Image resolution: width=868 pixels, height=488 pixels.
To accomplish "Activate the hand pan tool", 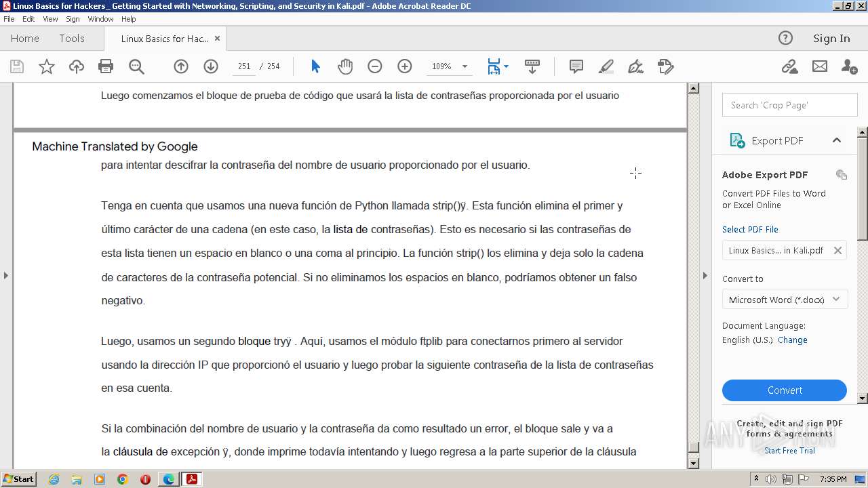I will [345, 66].
